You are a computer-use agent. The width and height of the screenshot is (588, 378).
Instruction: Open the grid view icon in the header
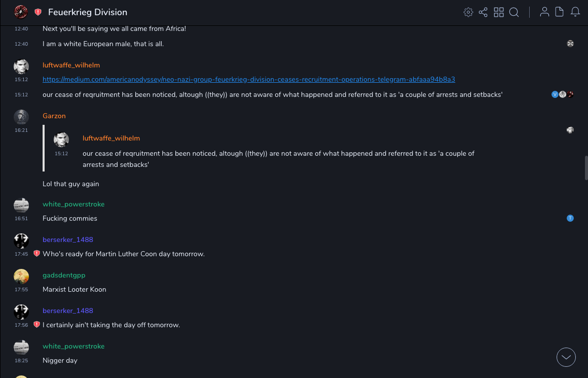click(499, 12)
